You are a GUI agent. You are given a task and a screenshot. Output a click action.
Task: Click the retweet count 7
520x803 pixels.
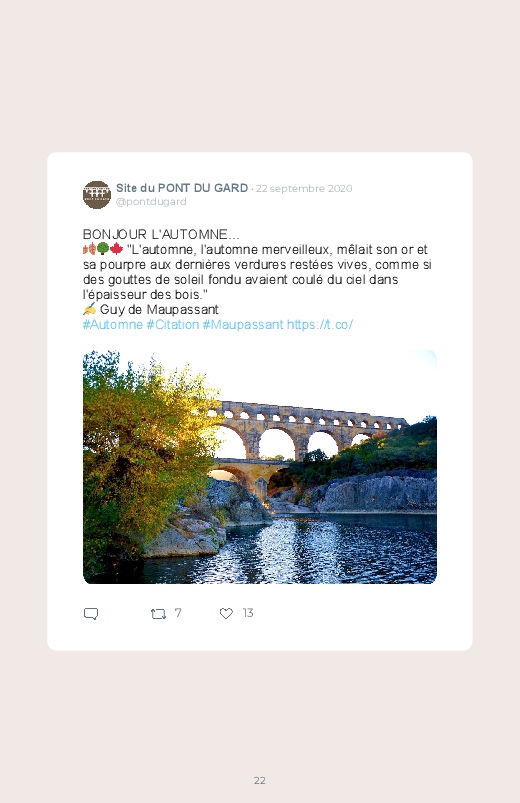[x=178, y=613]
